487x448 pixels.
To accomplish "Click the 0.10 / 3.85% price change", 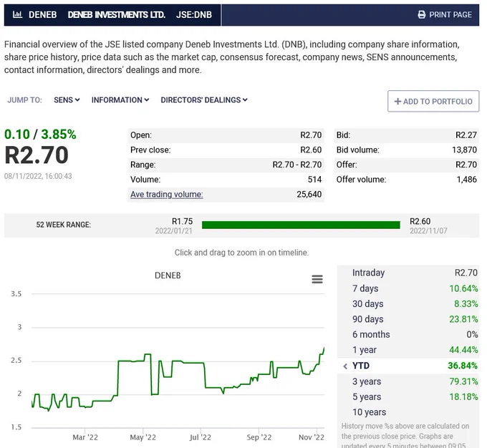I will 40,135.
